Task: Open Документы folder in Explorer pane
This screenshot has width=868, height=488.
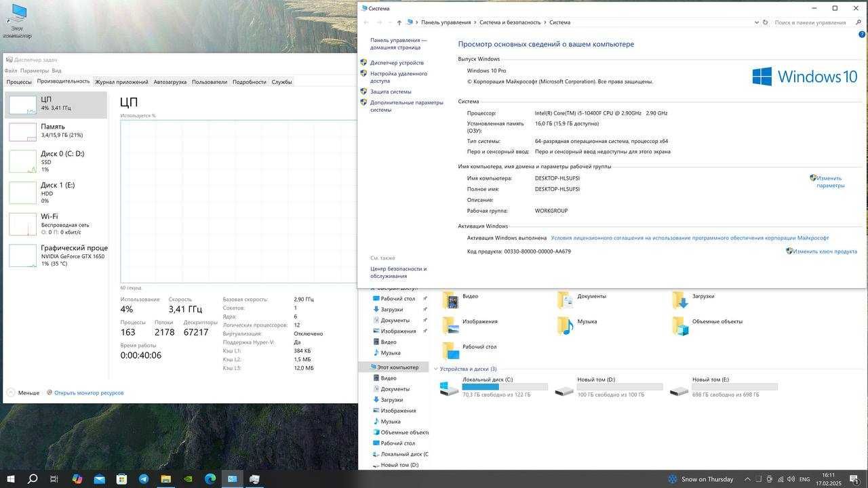Action: [x=582, y=298]
